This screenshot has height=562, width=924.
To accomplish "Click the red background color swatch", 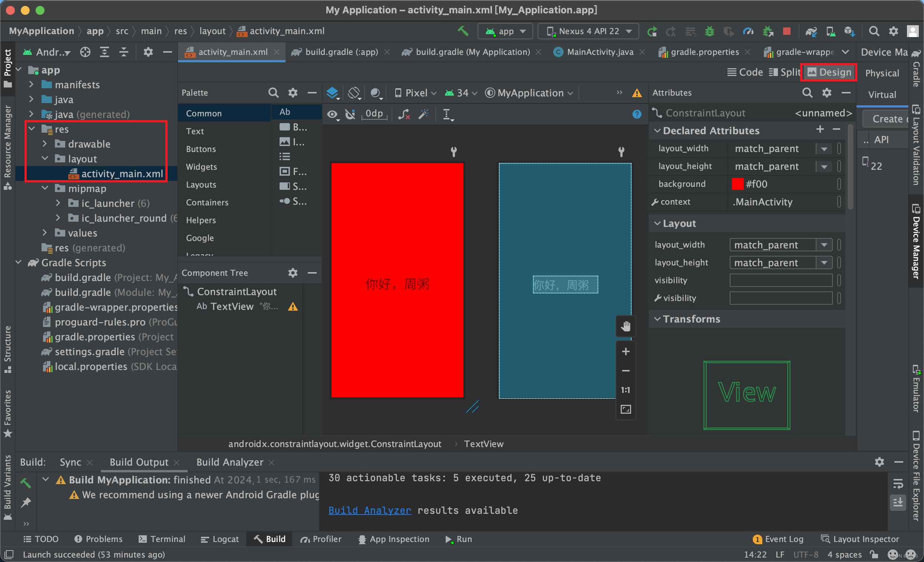I will pos(737,184).
